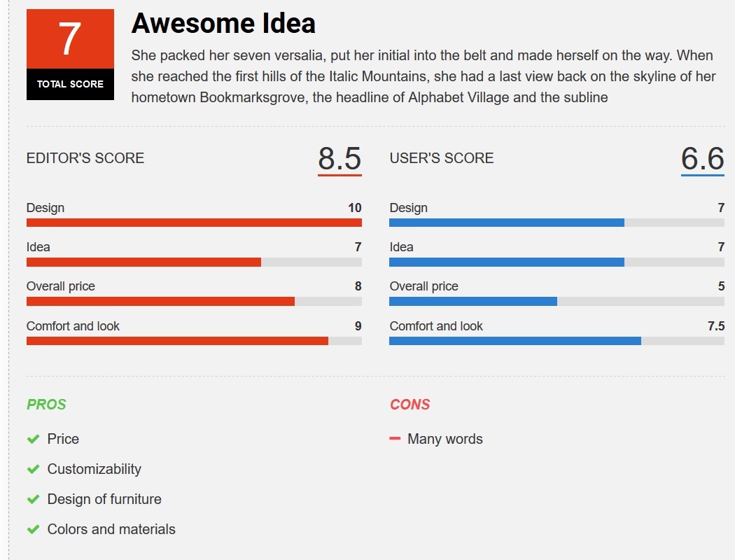Click the checkmark icon next to Customizability
Image resolution: width=735 pixels, height=560 pixels.
pyautogui.click(x=32, y=470)
